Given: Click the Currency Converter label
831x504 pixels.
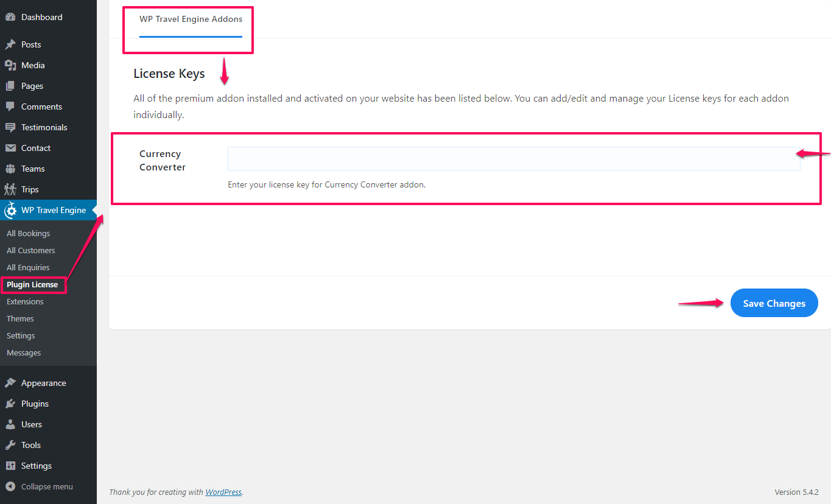Looking at the screenshot, I should pos(163,161).
